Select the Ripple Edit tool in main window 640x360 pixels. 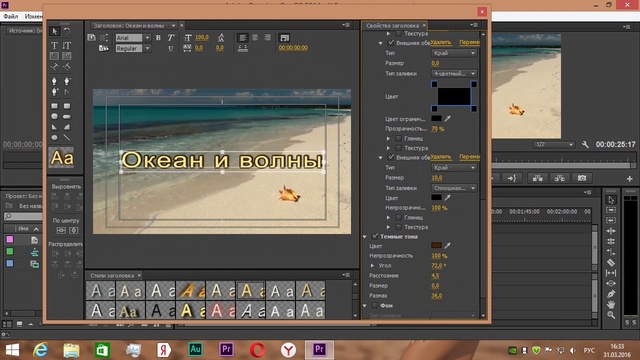coord(611,231)
